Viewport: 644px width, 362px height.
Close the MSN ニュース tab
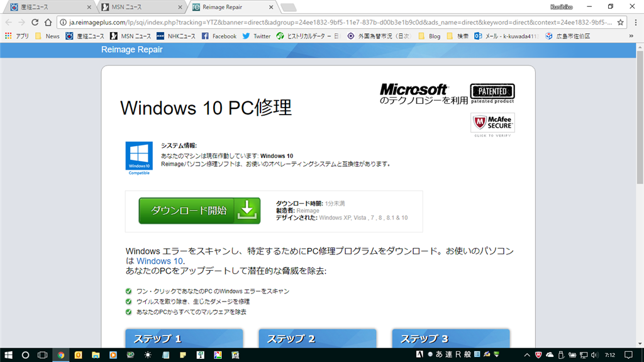tap(180, 7)
